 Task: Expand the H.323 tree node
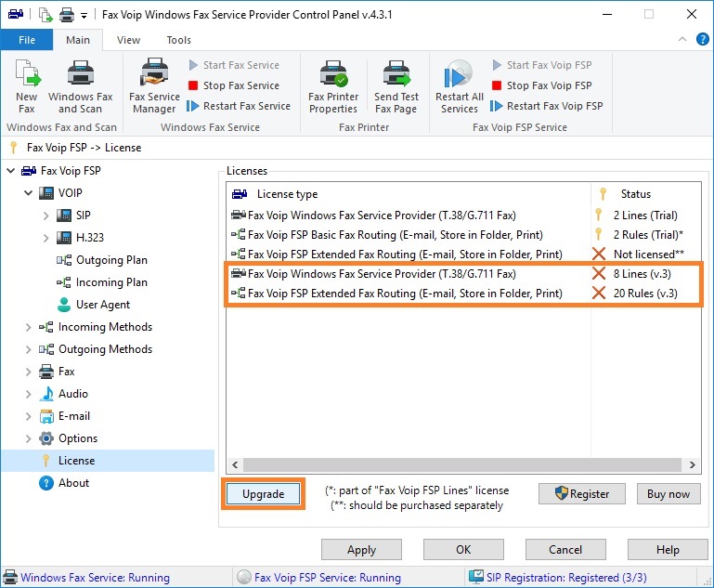[45, 238]
